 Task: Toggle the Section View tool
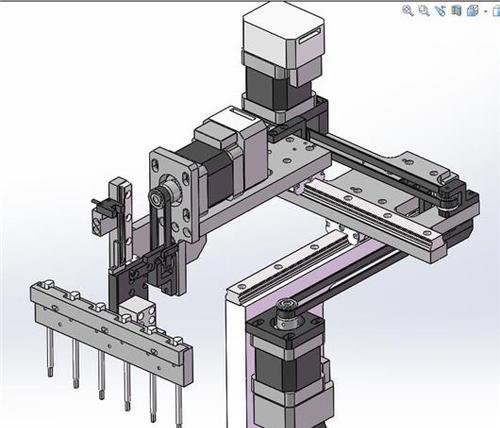[x=456, y=10]
